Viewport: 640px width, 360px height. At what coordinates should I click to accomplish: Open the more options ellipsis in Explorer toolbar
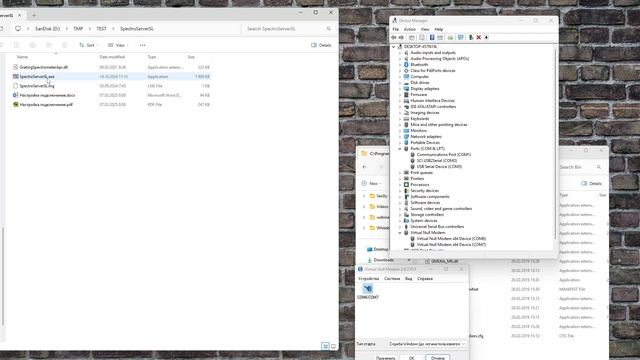(142, 45)
